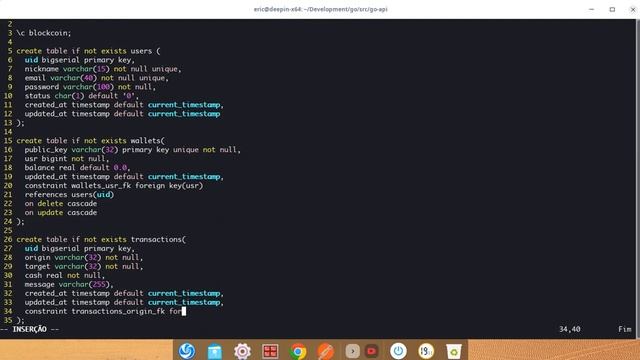Click the 'email varchar(40) not null unique,' line
The image size is (640, 360).
click(x=96, y=78)
